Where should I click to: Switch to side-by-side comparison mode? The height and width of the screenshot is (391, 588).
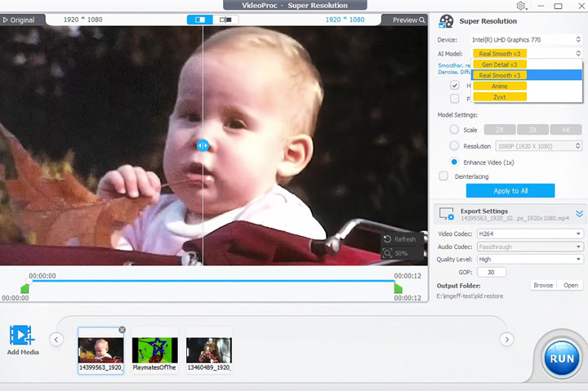225,20
